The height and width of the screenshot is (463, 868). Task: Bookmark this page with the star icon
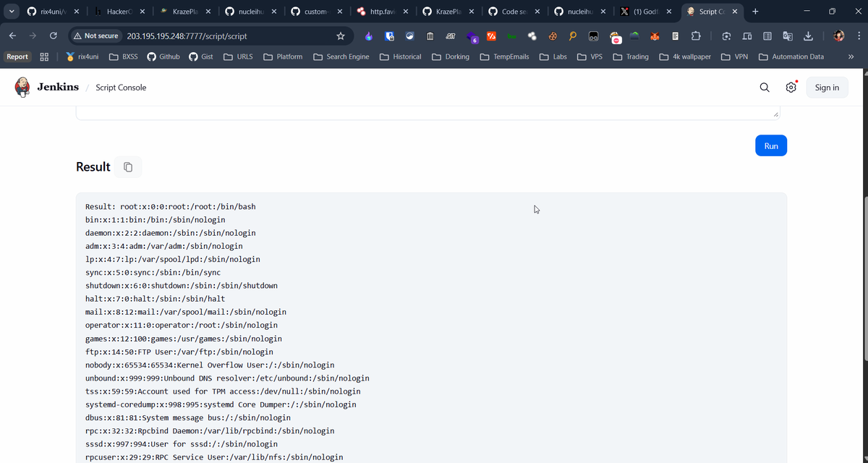[x=341, y=35]
